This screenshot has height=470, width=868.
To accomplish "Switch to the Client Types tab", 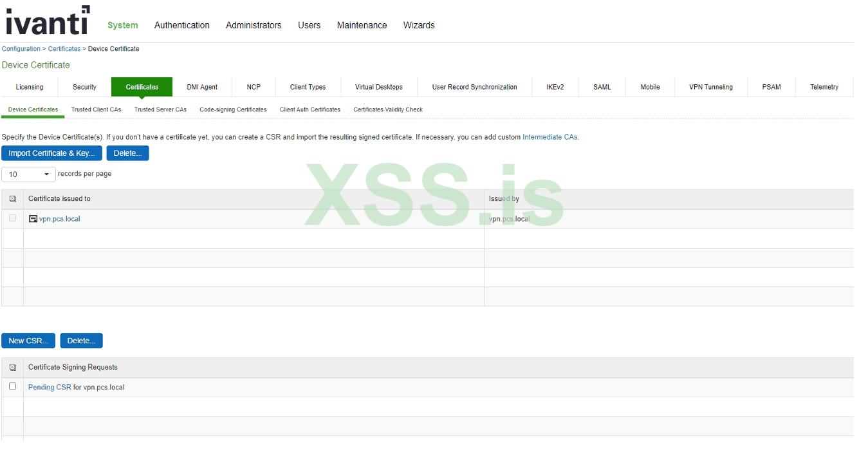I will tap(308, 87).
